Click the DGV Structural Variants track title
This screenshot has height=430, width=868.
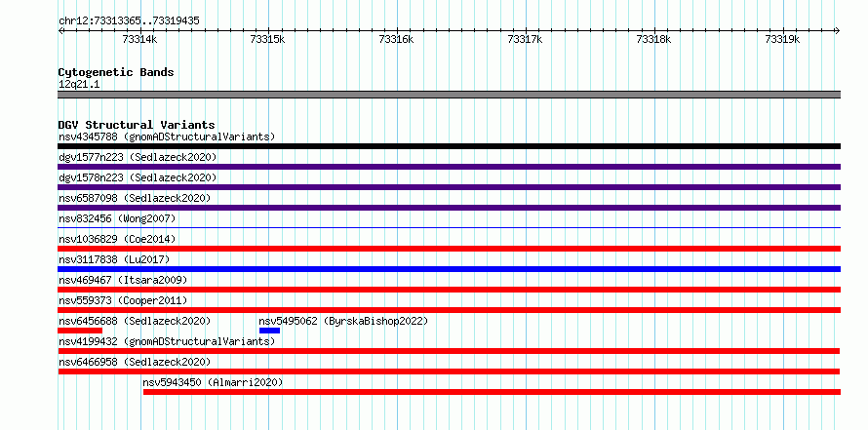click(137, 125)
